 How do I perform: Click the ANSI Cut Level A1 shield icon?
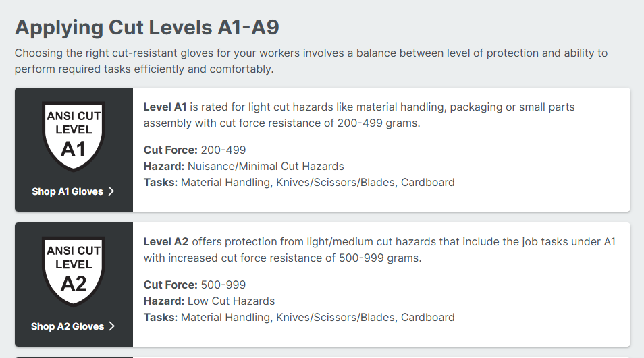click(74, 136)
